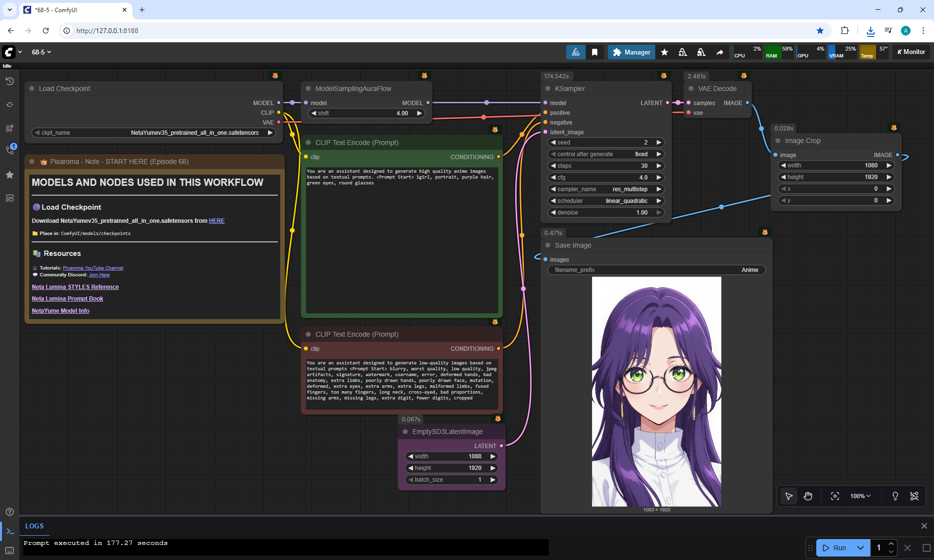Toggle link visibility icon

coord(914,496)
